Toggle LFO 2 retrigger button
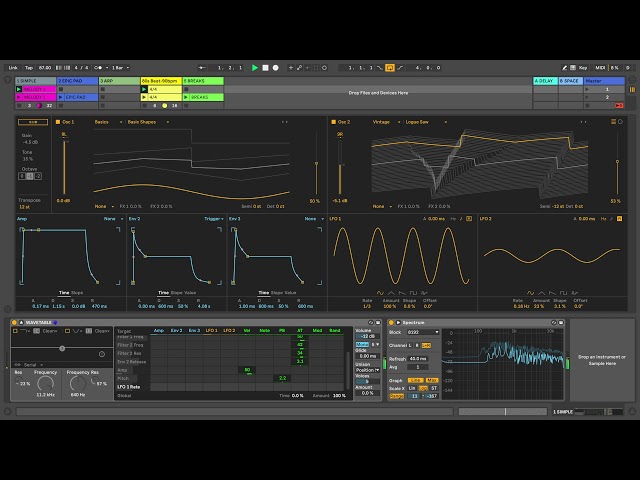Screen dimensions: 640x480 (x=619, y=219)
